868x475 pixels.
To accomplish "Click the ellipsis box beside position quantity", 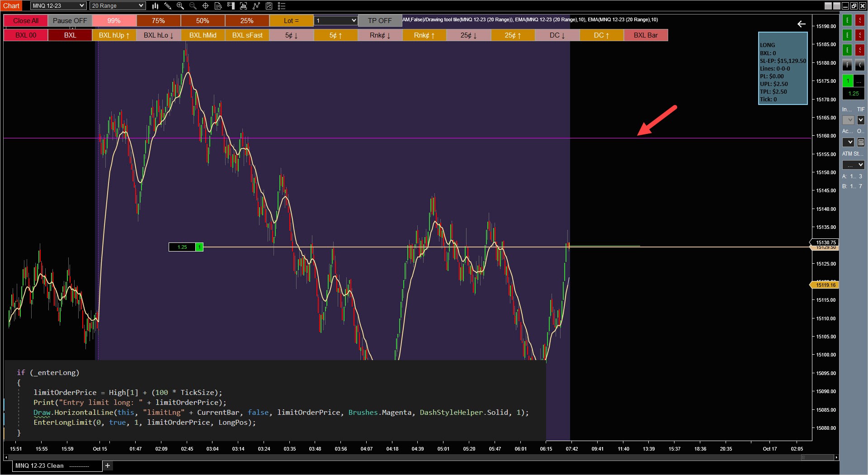I will click(x=859, y=81).
